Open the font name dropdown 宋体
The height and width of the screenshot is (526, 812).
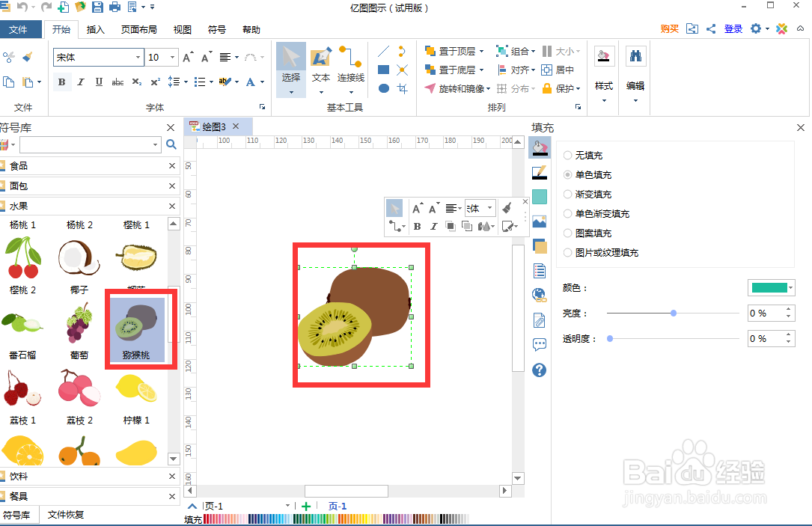pyautogui.click(x=138, y=57)
